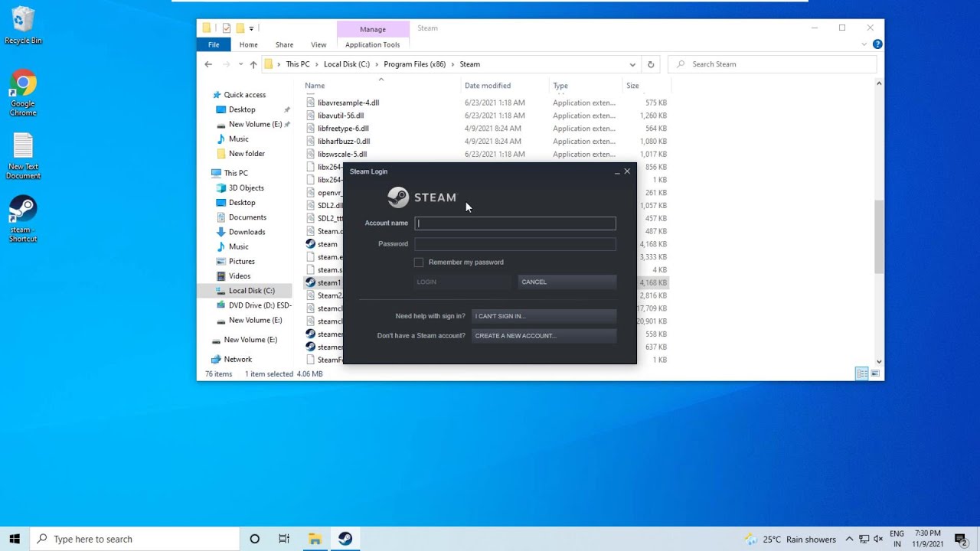Check the Remember my password box
Screen dimensions: 980x551
click(419, 262)
